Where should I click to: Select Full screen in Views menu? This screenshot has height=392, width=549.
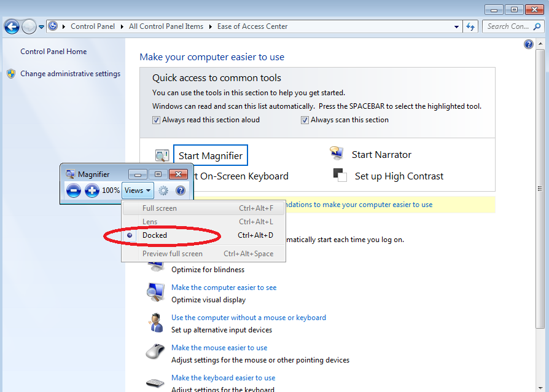point(204,208)
